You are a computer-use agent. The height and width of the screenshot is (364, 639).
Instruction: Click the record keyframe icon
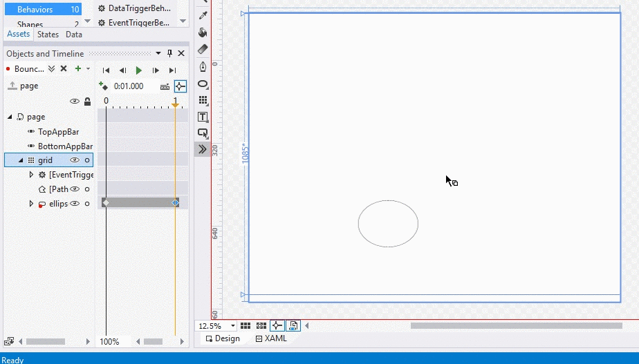(103, 86)
